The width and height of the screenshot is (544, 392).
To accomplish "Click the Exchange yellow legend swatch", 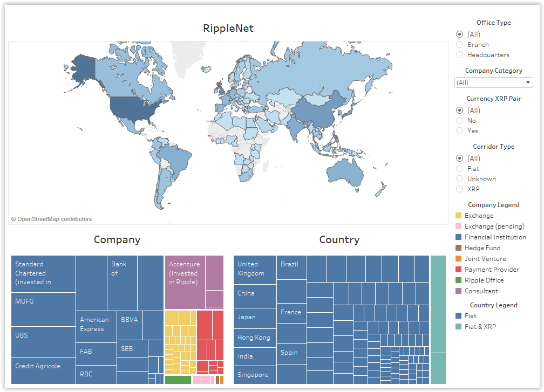I will tap(458, 216).
